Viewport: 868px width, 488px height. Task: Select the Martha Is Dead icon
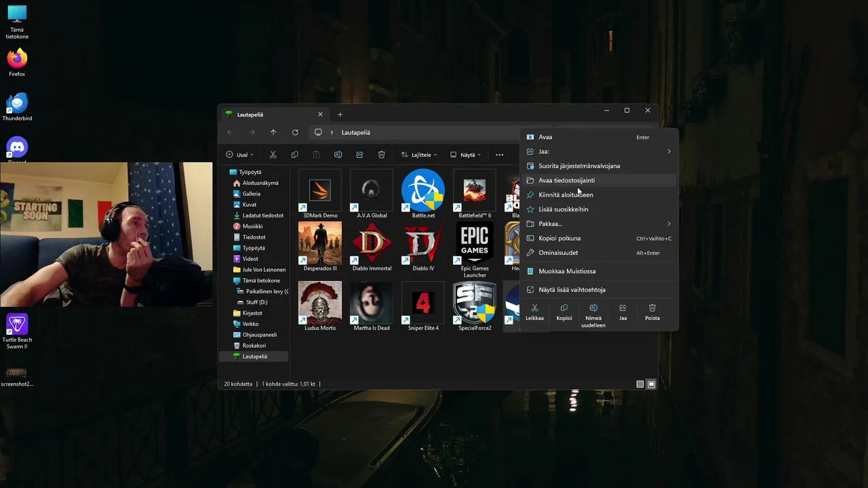[372, 303]
